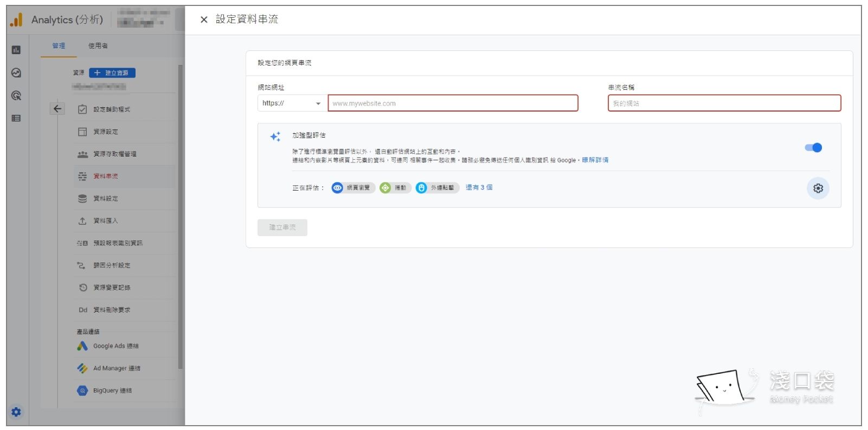Click the back arrow button in admin column

tap(57, 109)
